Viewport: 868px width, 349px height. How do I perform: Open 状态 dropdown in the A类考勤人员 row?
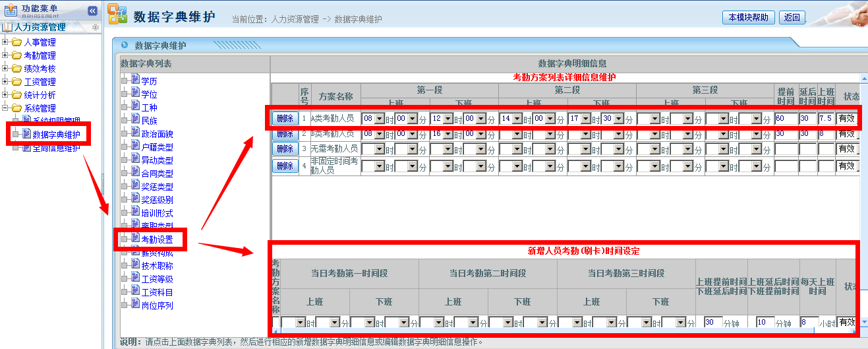[848, 119]
